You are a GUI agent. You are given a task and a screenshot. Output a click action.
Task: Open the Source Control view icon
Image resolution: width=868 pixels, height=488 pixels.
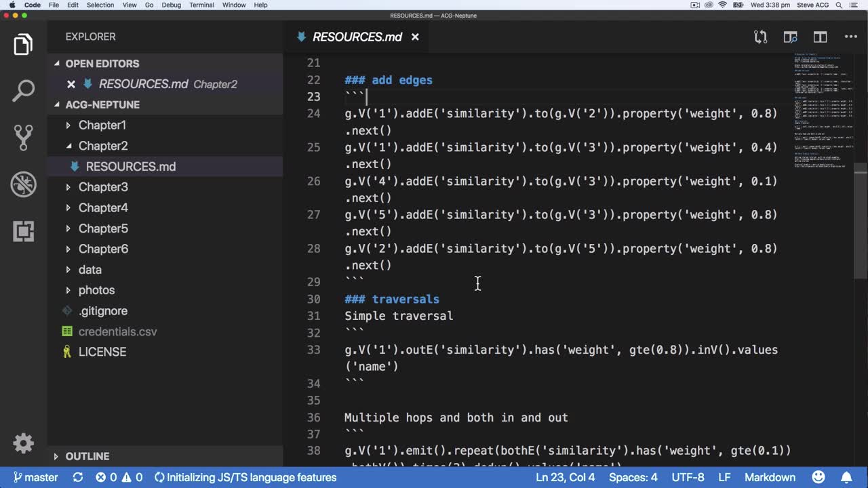tap(23, 138)
